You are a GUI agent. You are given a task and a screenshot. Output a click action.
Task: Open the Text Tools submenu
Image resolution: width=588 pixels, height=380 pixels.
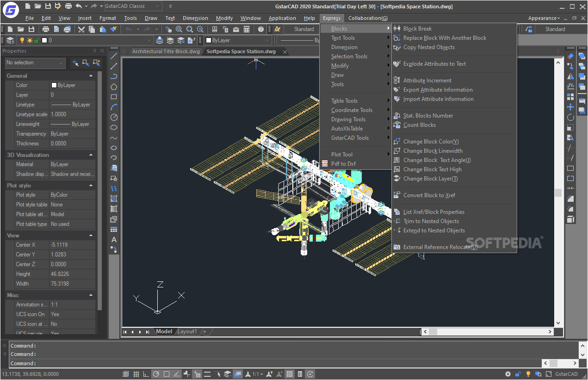tap(355, 38)
